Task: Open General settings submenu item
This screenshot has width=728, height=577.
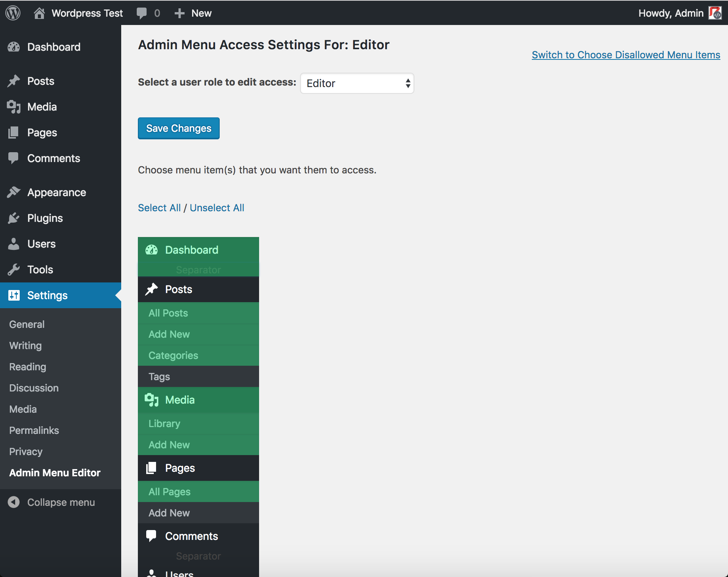Action: (27, 324)
